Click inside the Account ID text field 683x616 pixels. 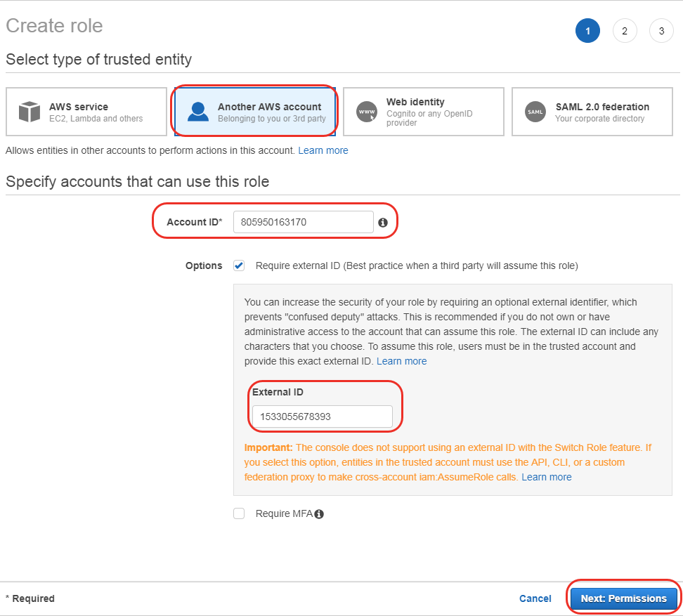[x=302, y=222]
